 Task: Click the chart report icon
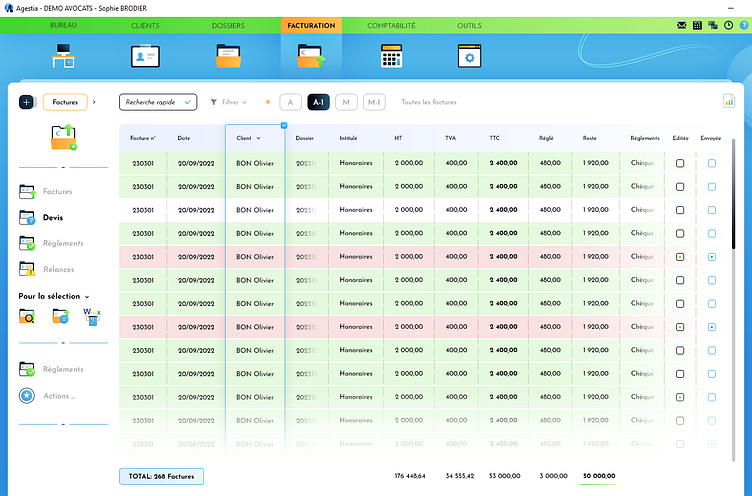(x=728, y=101)
